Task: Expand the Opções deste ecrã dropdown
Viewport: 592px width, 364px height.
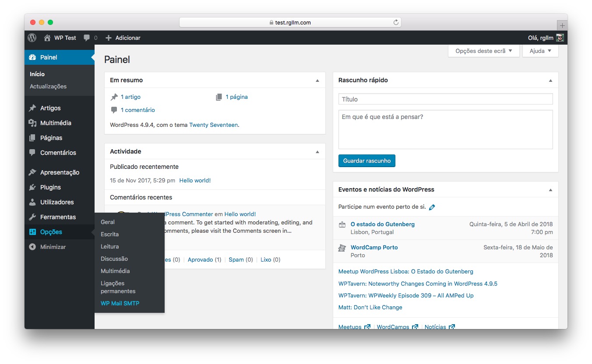Action: 483,51
